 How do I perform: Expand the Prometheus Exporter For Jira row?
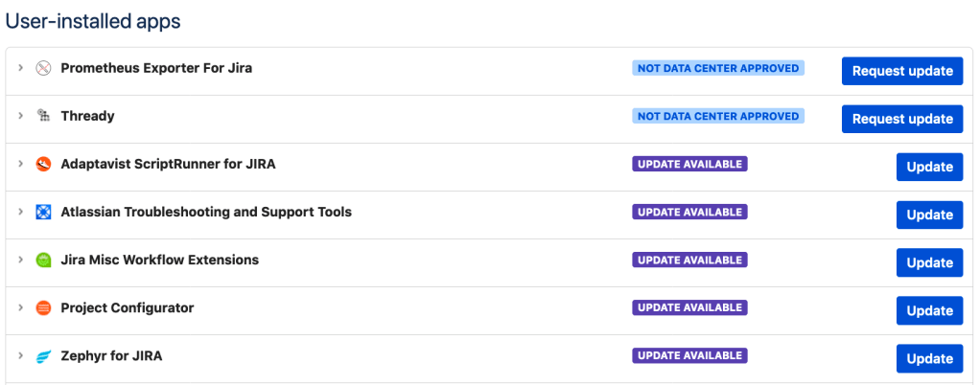(x=20, y=68)
